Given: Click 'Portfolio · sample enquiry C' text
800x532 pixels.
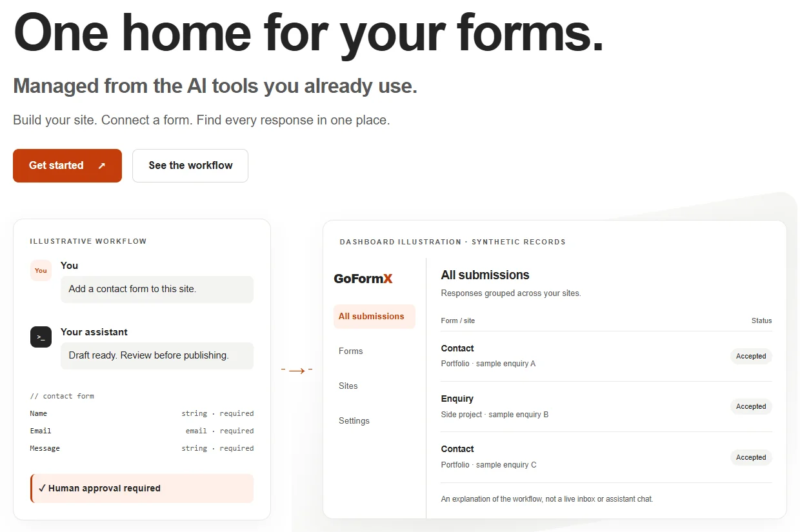Looking at the screenshot, I should click(x=488, y=465).
